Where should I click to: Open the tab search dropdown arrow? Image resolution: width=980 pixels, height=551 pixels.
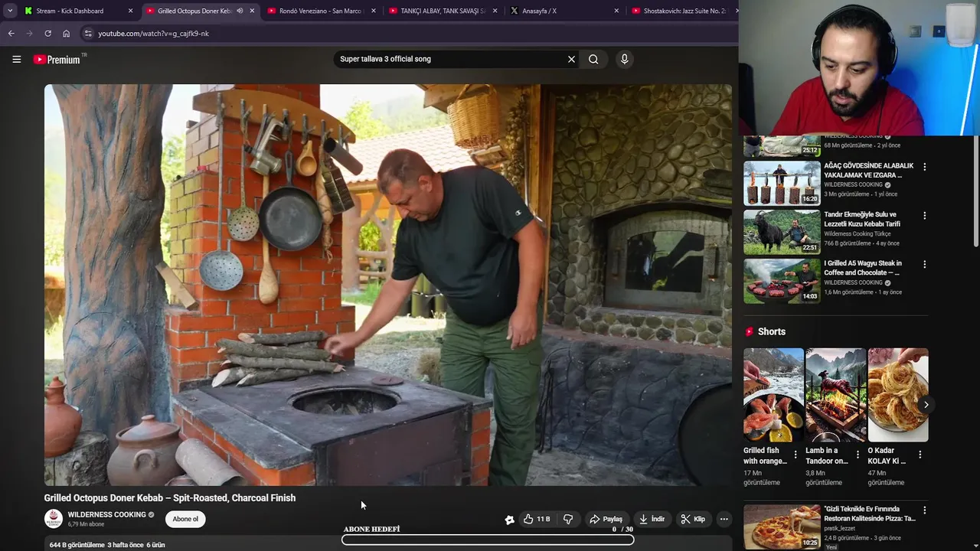tap(9, 11)
